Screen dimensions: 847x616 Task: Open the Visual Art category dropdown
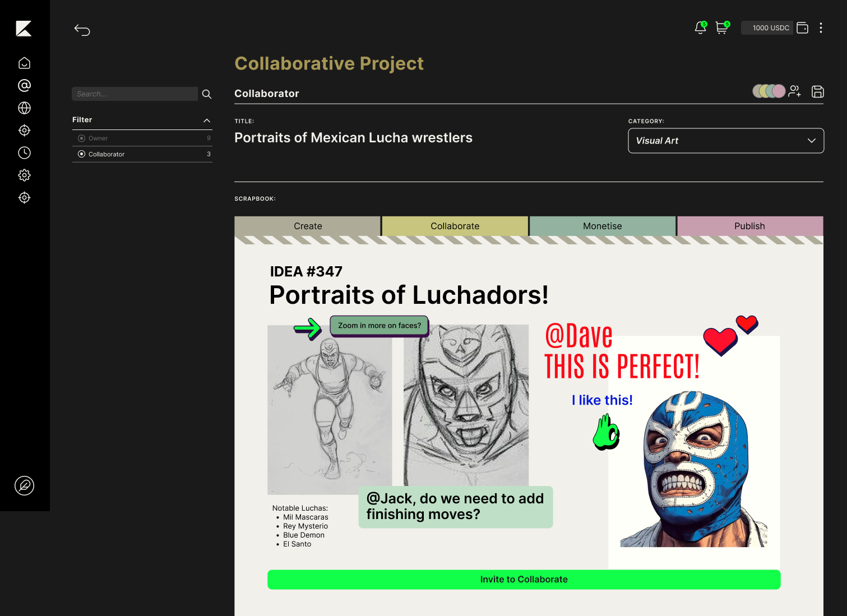[726, 141]
